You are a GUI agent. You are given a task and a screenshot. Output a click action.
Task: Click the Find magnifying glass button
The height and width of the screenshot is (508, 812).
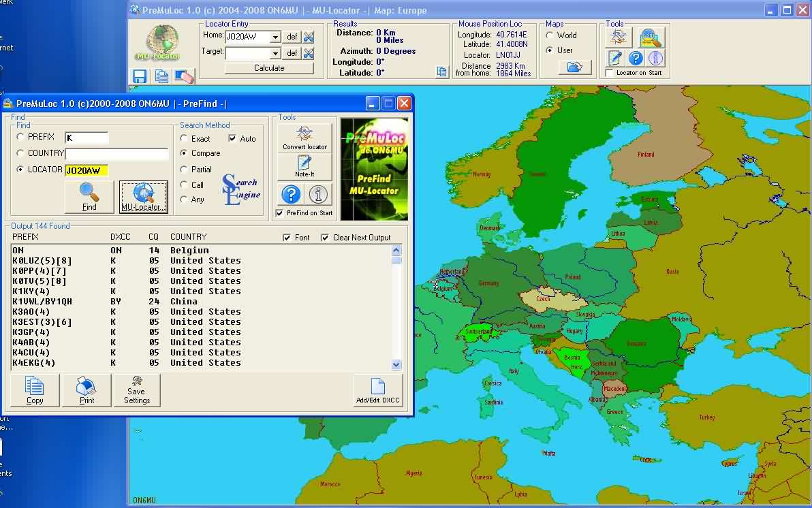[x=89, y=197]
